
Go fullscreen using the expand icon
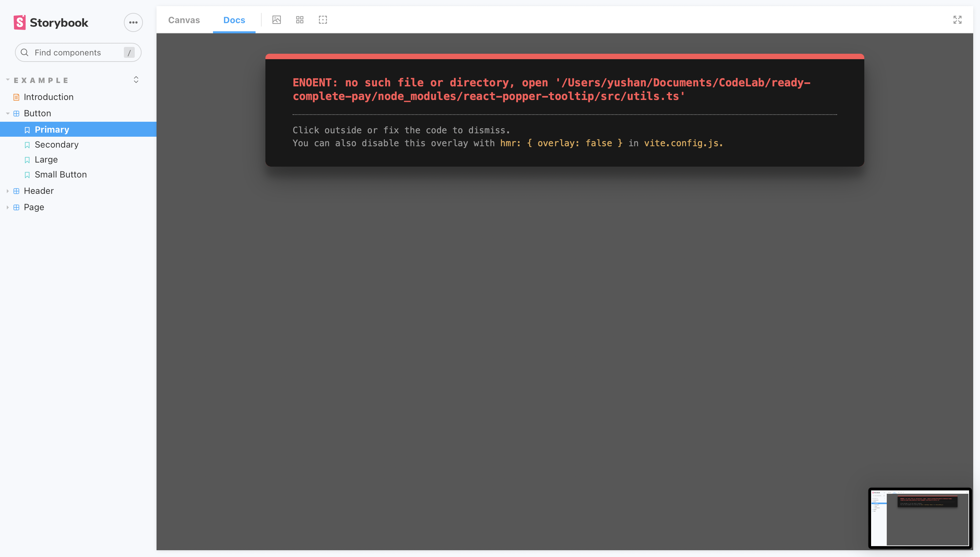coord(957,20)
